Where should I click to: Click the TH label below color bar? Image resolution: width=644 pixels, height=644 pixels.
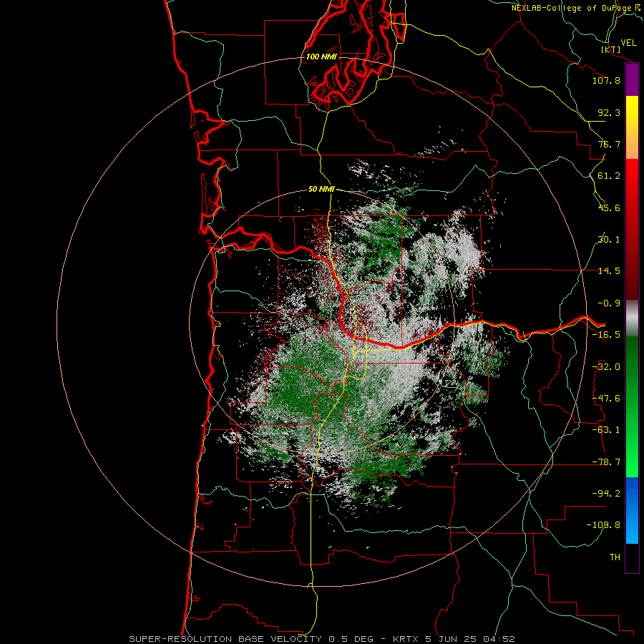[615, 557]
